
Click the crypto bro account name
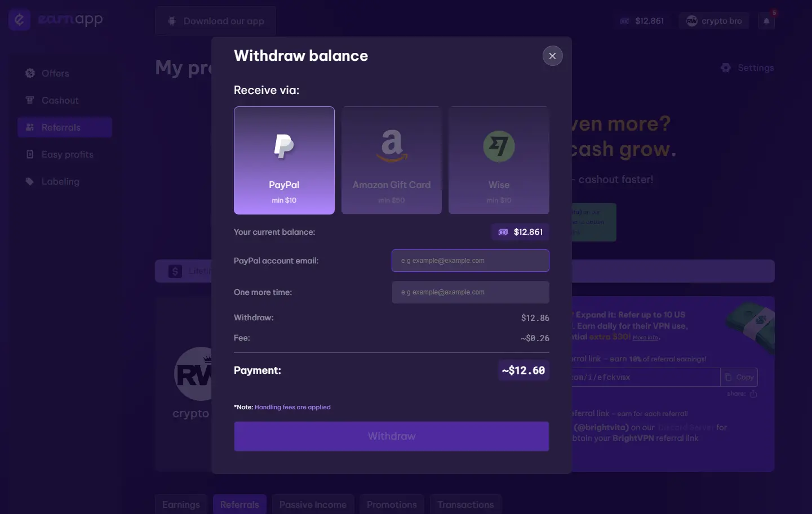click(x=721, y=21)
